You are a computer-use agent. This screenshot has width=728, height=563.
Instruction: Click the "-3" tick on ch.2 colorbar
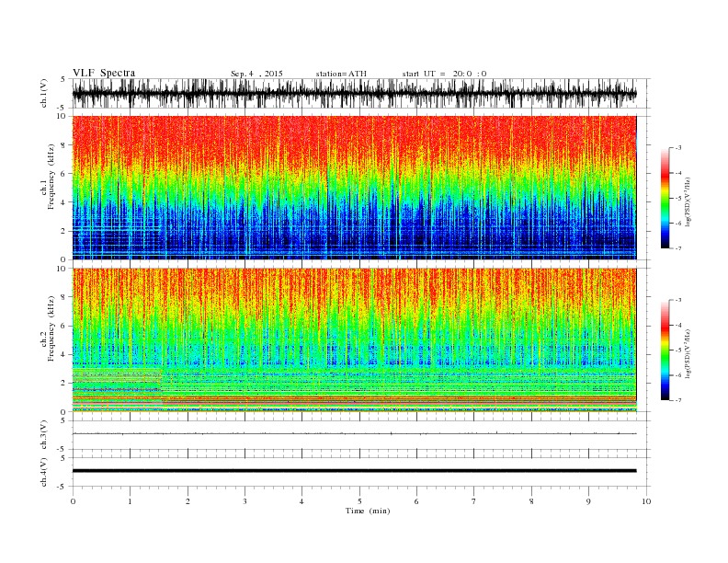point(678,300)
